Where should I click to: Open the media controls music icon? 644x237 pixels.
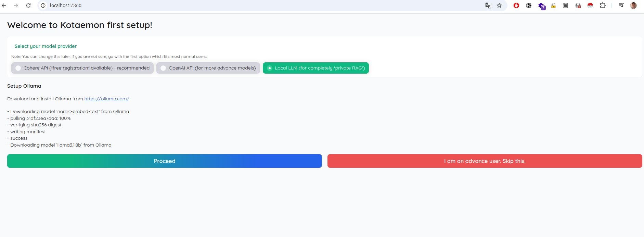[621, 5]
